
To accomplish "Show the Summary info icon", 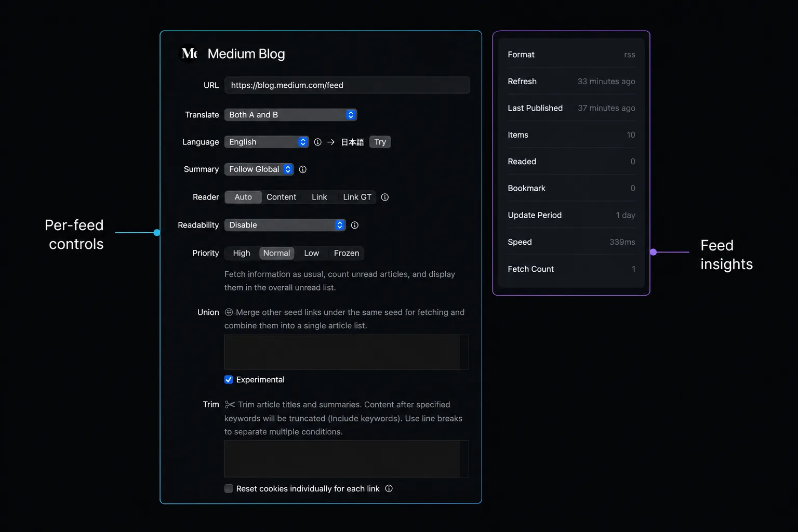I will (303, 169).
